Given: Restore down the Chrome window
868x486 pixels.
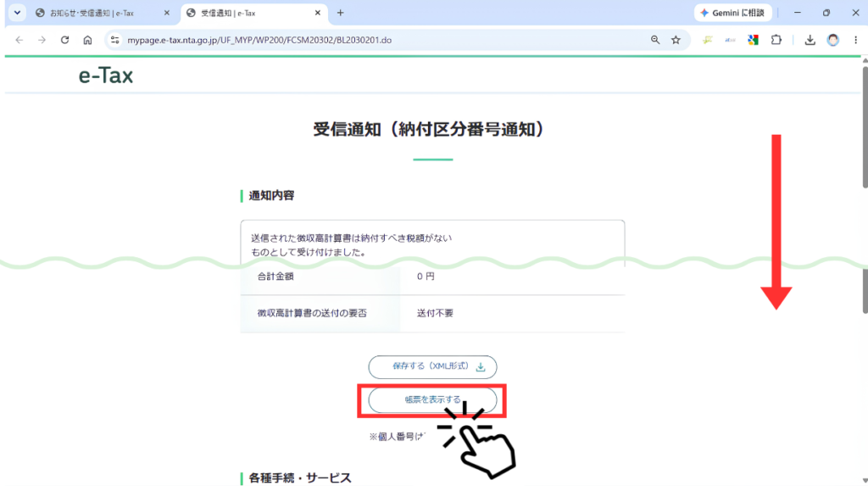Looking at the screenshot, I should click(826, 13).
